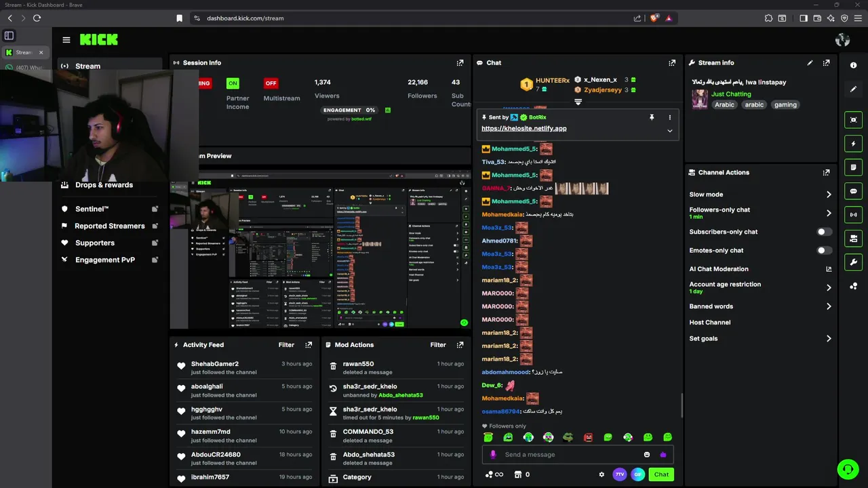Viewport: 868px width, 488px height.
Task: Toggle the chat bubble widget icon
Action: tap(854, 191)
